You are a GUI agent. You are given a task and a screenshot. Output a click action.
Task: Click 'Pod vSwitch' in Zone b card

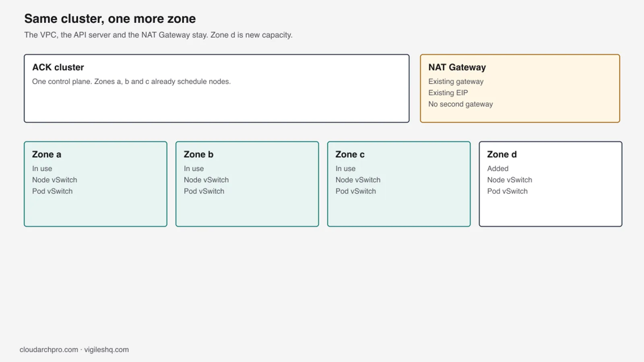[204, 191]
